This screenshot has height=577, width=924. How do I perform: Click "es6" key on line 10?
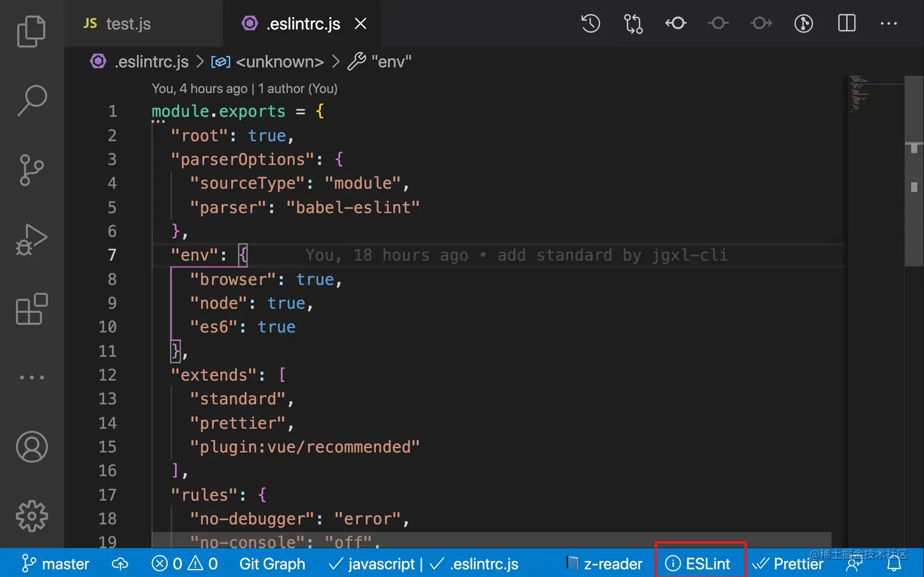(x=214, y=327)
